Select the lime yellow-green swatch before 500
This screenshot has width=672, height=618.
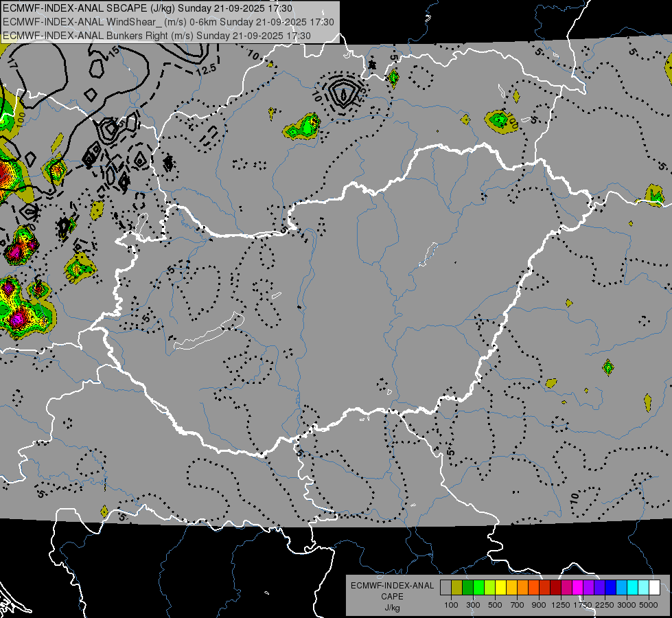[489, 588]
